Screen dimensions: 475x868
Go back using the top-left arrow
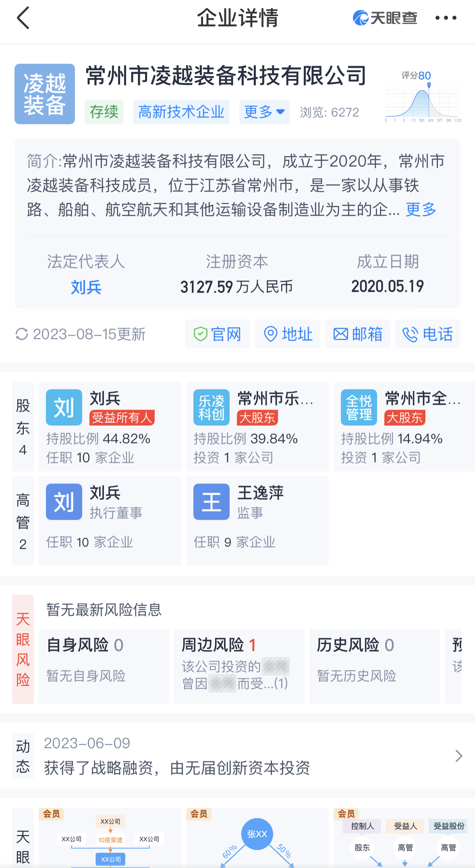[23, 18]
